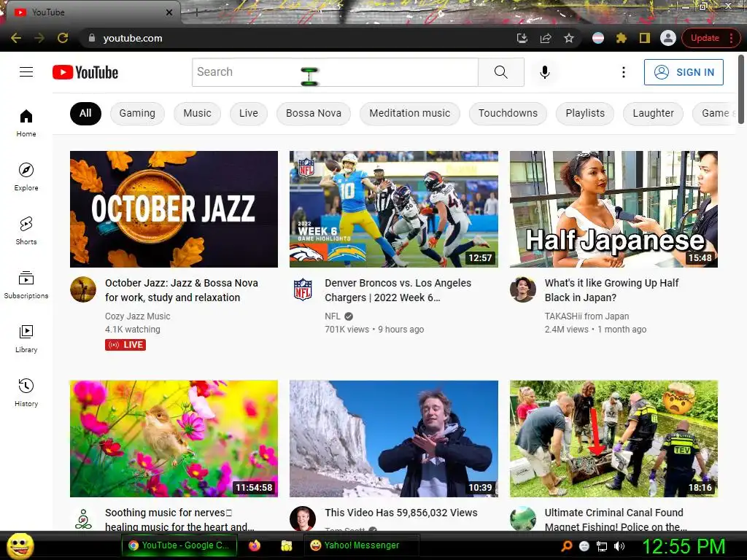Open Yahoo! Messenger taskbar item
The image size is (747, 560).
[361, 545]
